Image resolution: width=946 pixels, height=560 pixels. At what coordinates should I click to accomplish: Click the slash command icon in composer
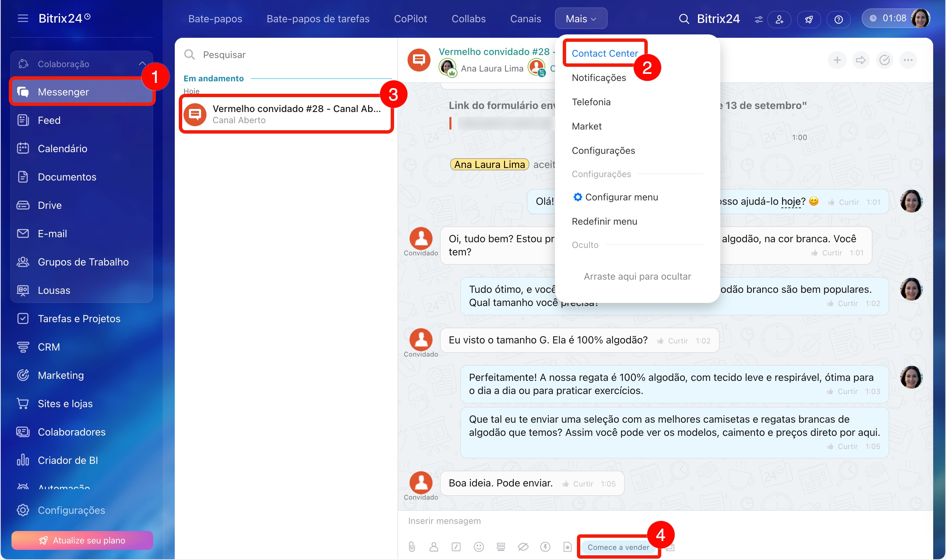pos(456,547)
